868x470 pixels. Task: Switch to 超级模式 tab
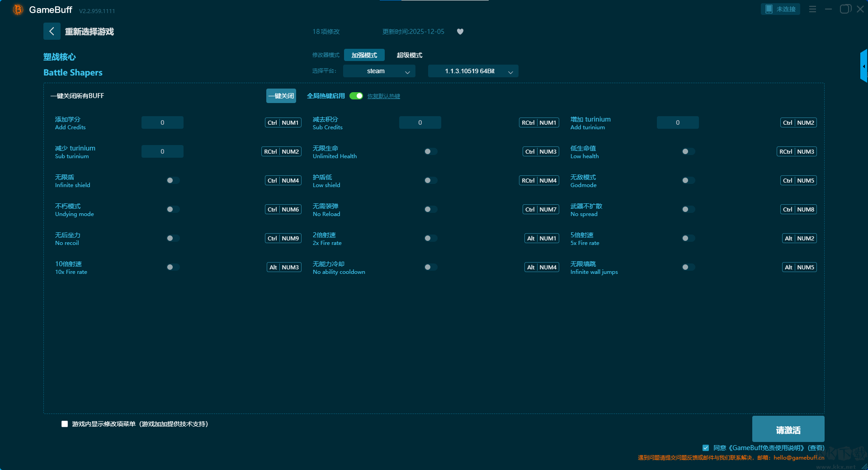click(409, 55)
